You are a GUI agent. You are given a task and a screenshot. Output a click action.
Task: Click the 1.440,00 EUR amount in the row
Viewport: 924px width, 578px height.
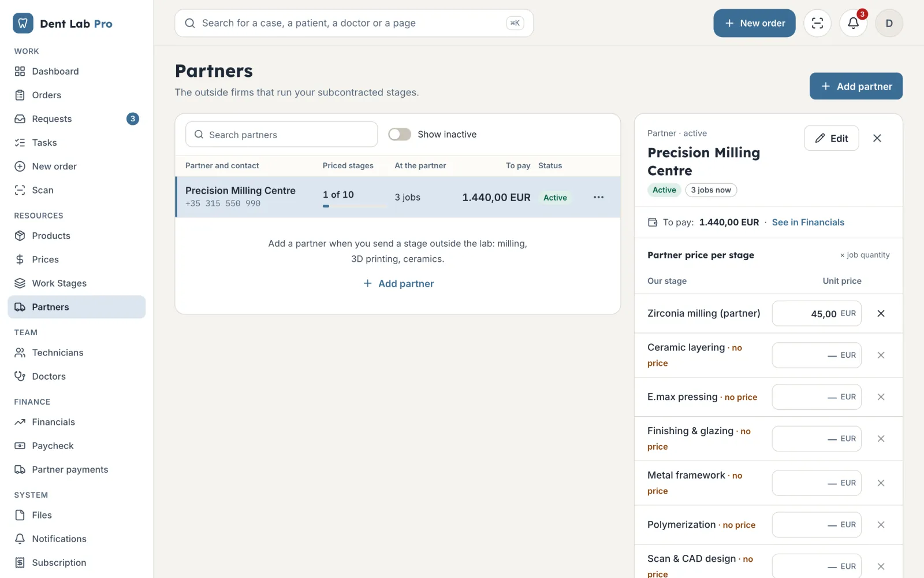496,197
